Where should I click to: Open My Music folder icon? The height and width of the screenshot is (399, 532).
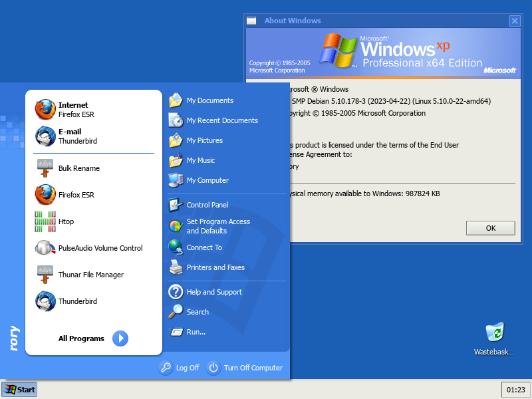click(x=176, y=160)
